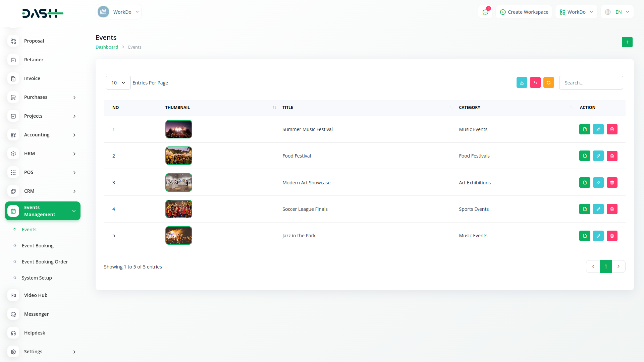Open the entries per page dropdown

[x=118, y=83]
